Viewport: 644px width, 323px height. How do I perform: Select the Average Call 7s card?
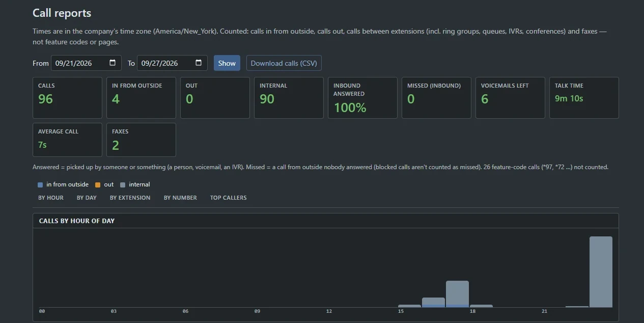pyautogui.click(x=67, y=140)
